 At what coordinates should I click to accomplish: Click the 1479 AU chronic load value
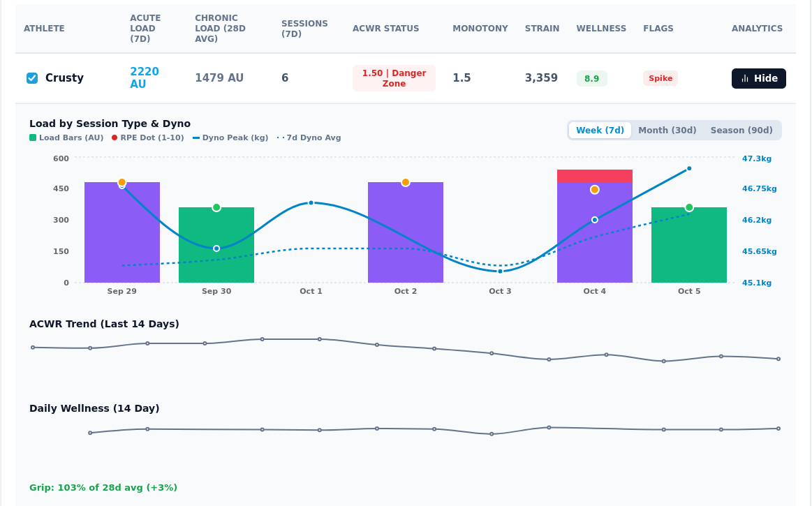tap(219, 78)
